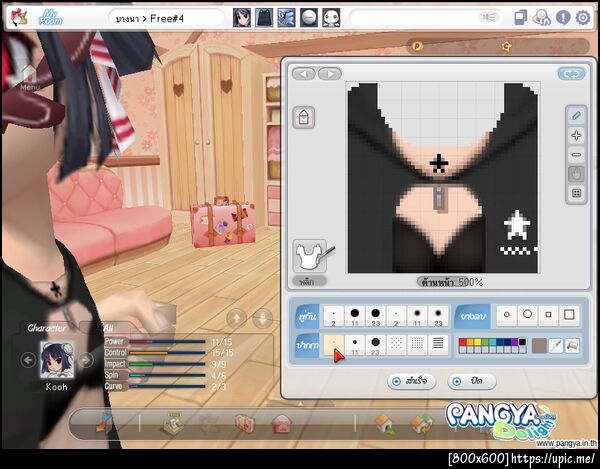Select sparse dotted pattern brush
This screenshot has height=469, width=600.
tap(396, 345)
